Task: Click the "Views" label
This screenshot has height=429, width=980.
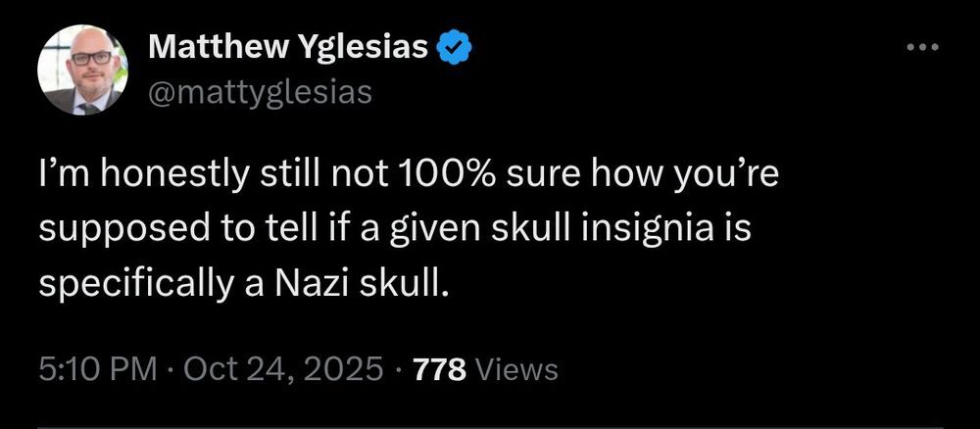Action: (519, 369)
